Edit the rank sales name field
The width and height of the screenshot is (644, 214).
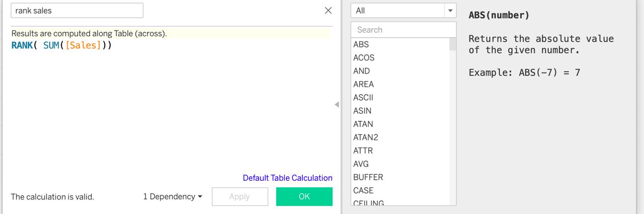(77, 10)
